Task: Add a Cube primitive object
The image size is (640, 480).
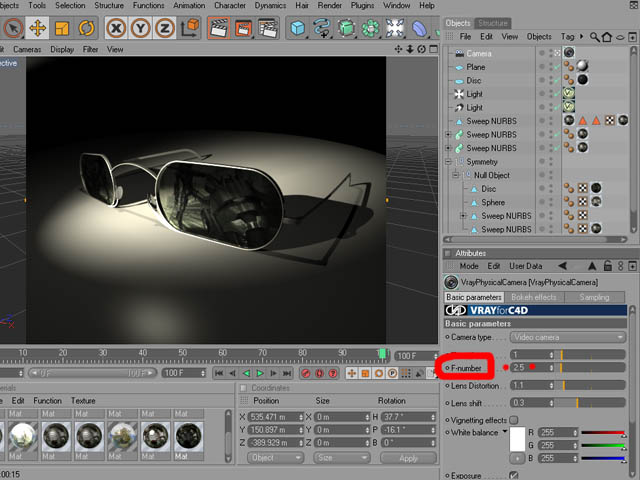Action: [x=298, y=28]
